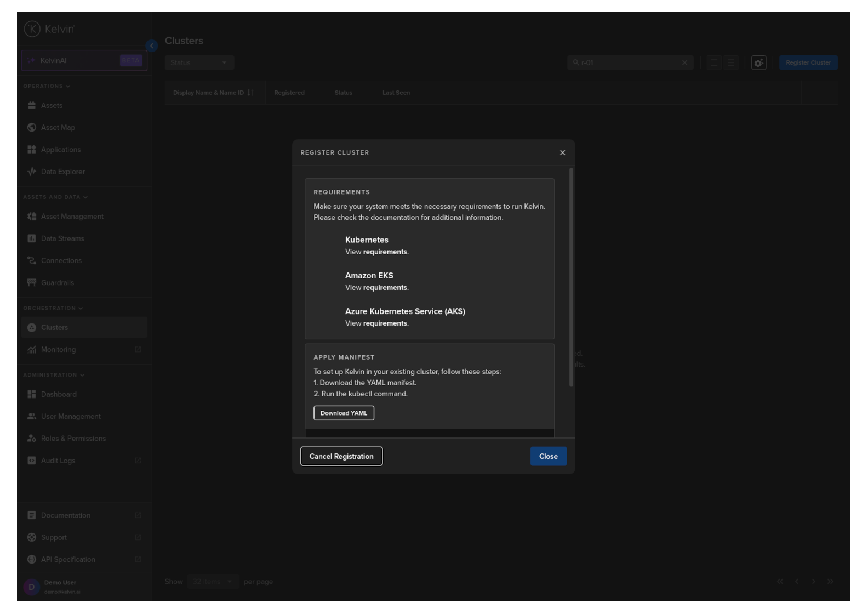Click the Connections icon in sidebar
This screenshot has height=614, width=868.
pyautogui.click(x=32, y=261)
